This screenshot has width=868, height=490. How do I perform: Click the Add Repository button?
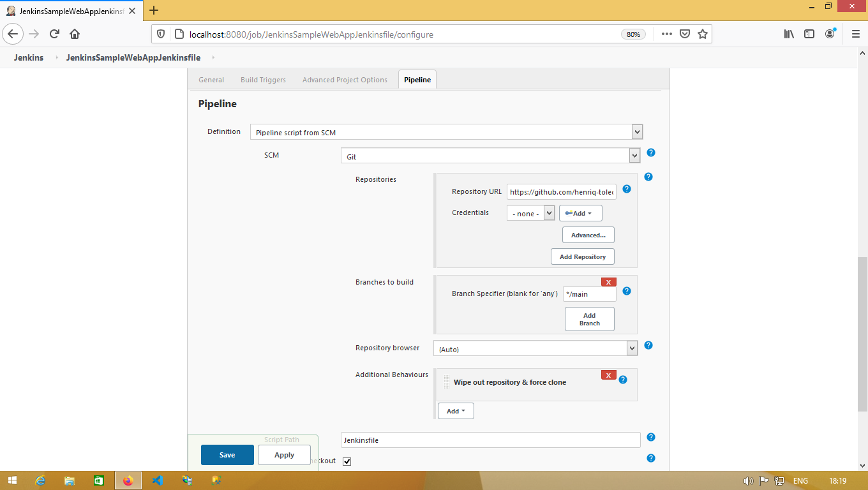pyautogui.click(x=583, y=256)
